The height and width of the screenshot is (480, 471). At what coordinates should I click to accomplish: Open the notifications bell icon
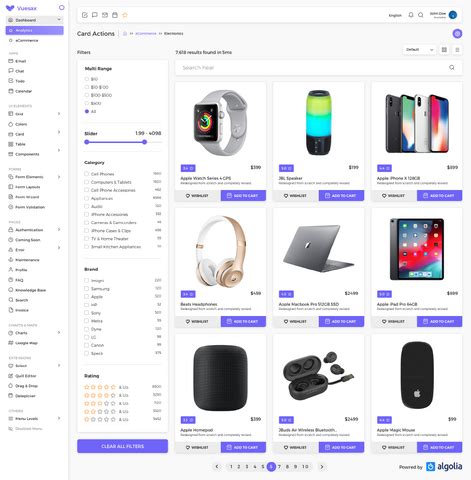(411, 15)
